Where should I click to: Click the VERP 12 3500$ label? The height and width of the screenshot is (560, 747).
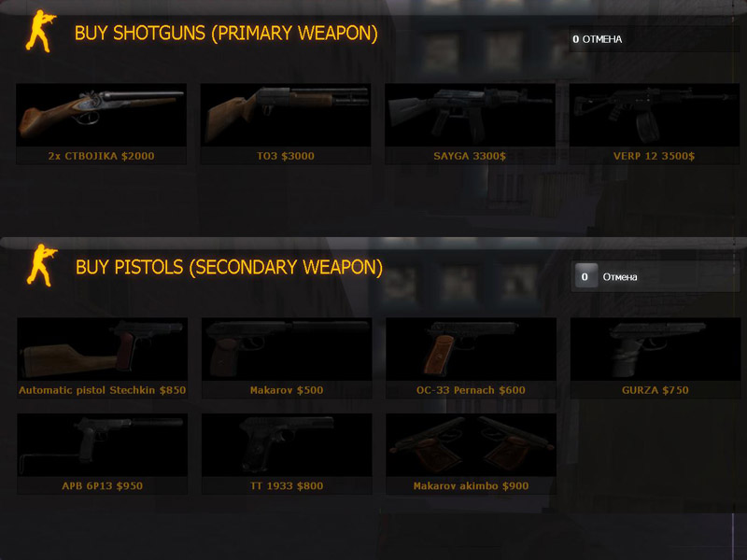click(x=655, y=156)
